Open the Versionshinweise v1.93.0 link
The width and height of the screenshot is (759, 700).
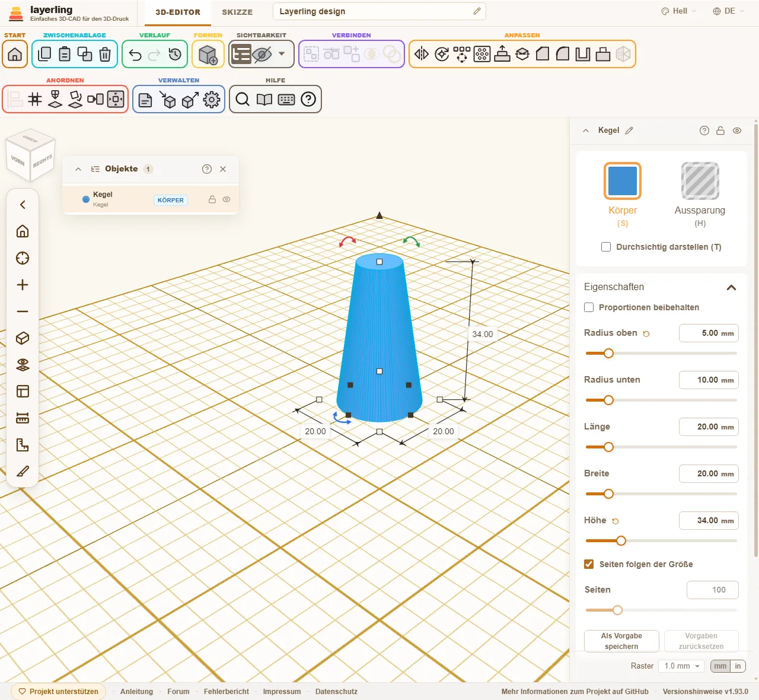[x=706, y=692]
